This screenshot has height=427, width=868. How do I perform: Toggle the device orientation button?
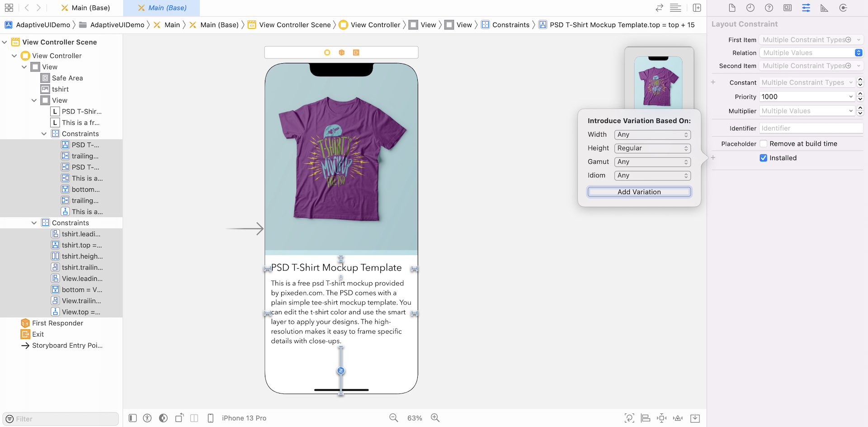[x=179, y=418]
